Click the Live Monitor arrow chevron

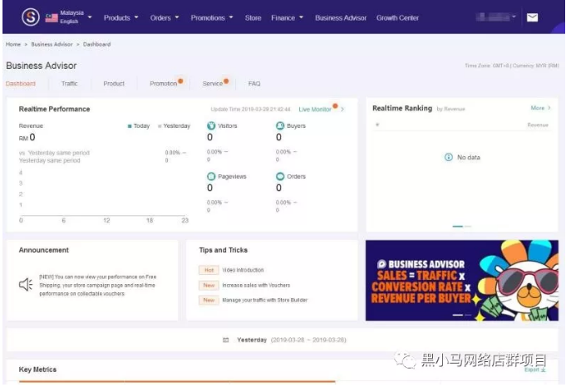click(342, 110)
